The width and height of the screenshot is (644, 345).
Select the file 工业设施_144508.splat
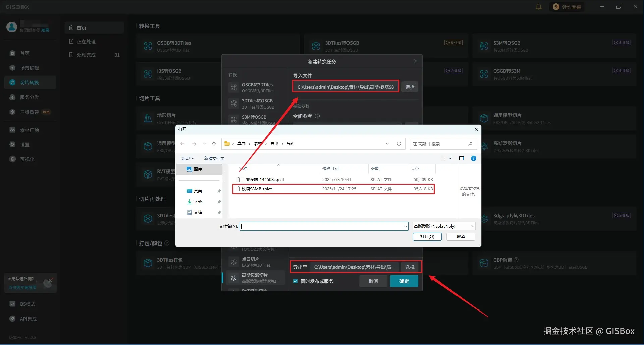tap(334, 179)
